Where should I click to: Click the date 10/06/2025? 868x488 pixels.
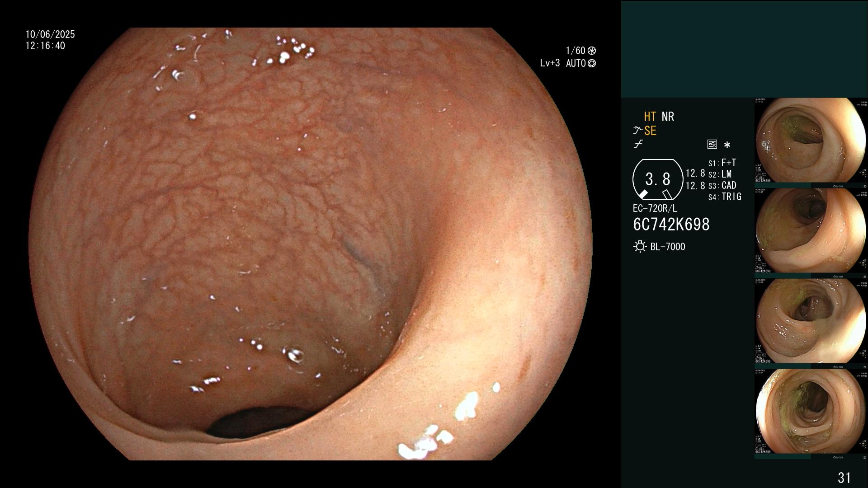(x=50, y=34)
